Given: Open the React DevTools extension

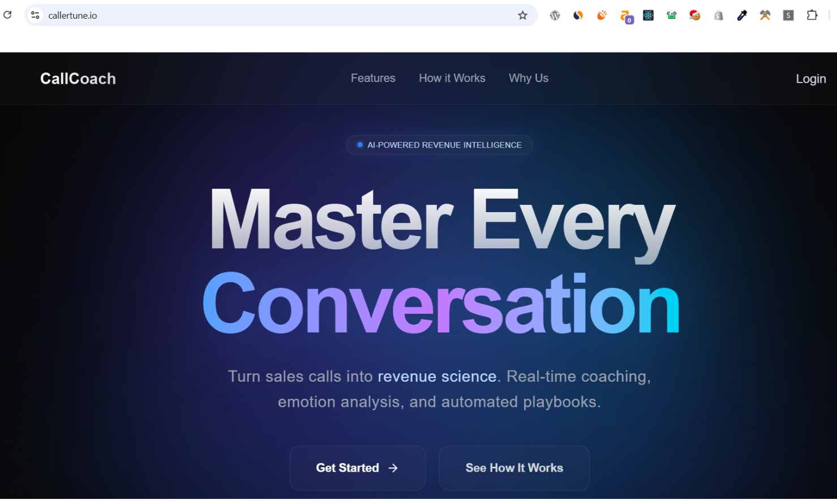Looking at the screenshot, I should (x=649, y=15).
